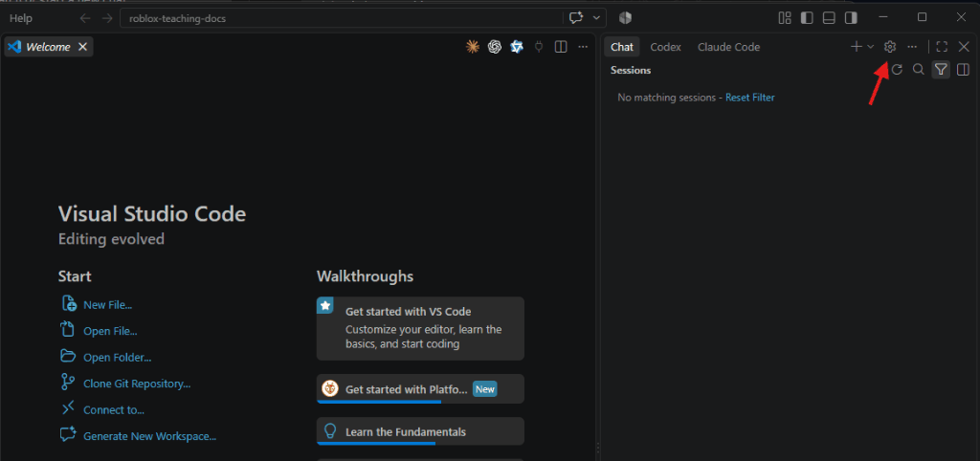Toggle the primary side bar

[x=807, y=18]
